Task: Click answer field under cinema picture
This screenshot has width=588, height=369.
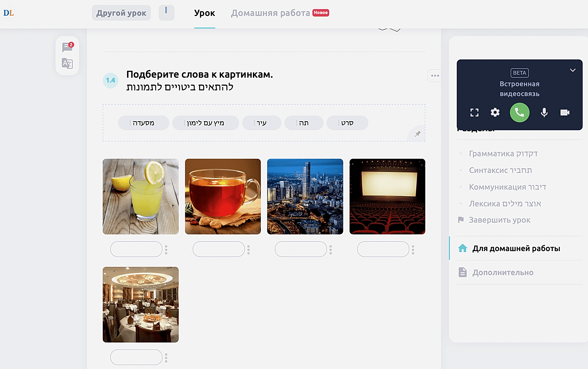Action: point(383,249)
